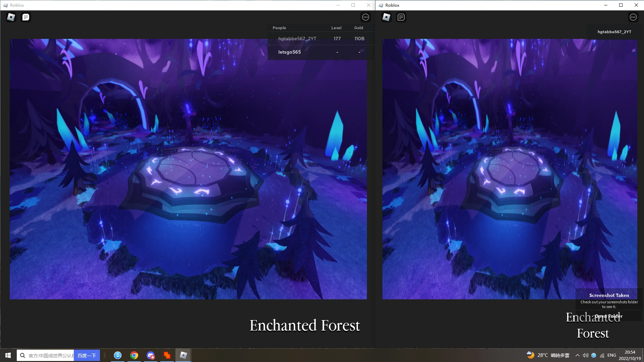This screenshot has width=644, height=362.
Task: Select player hgtabbe567_2YT in leaderboard
Action: pos(297,39)
